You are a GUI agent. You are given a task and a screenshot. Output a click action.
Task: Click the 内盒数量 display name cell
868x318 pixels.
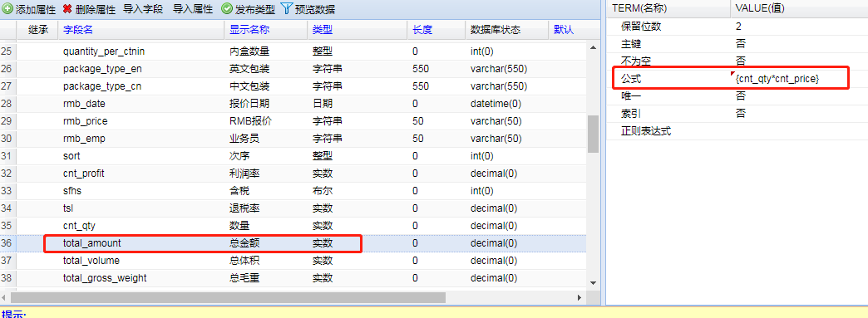click(249, 51)
